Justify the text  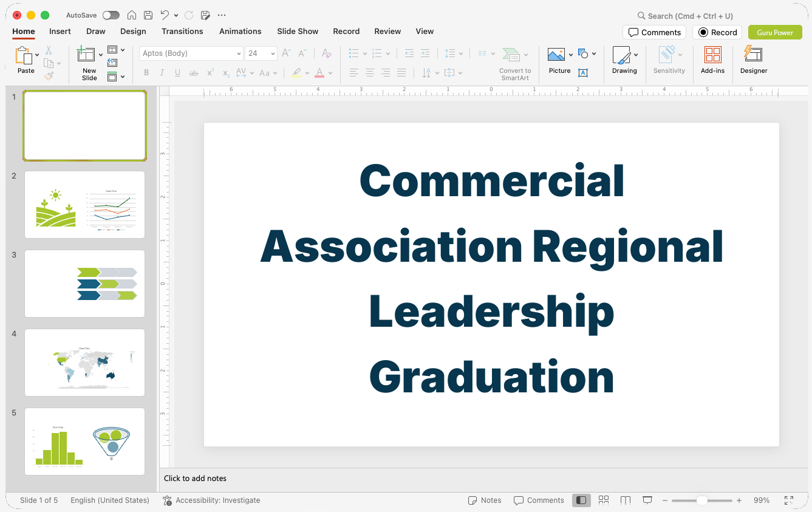coord(401,73)
